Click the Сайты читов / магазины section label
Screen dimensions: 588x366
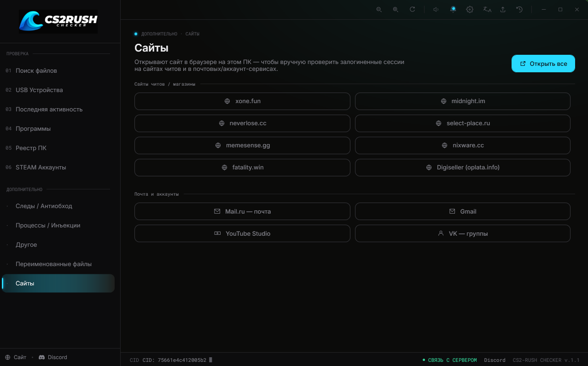(165, 84)
